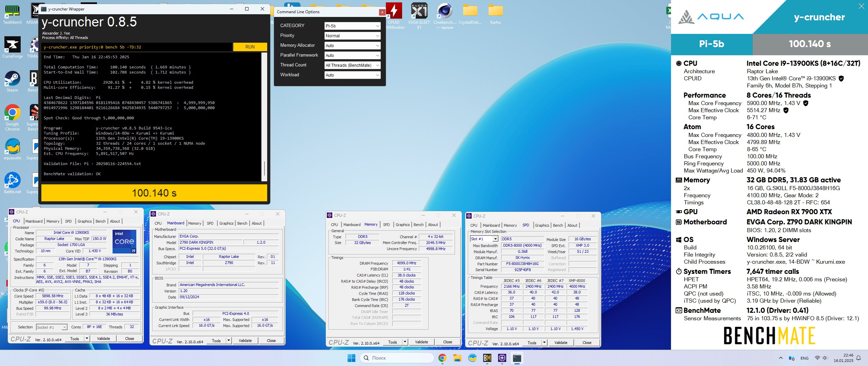Viewport: 868px width, 366px height.
Task: Click the y-cruncher command line field
Action: tap(137, 47)
